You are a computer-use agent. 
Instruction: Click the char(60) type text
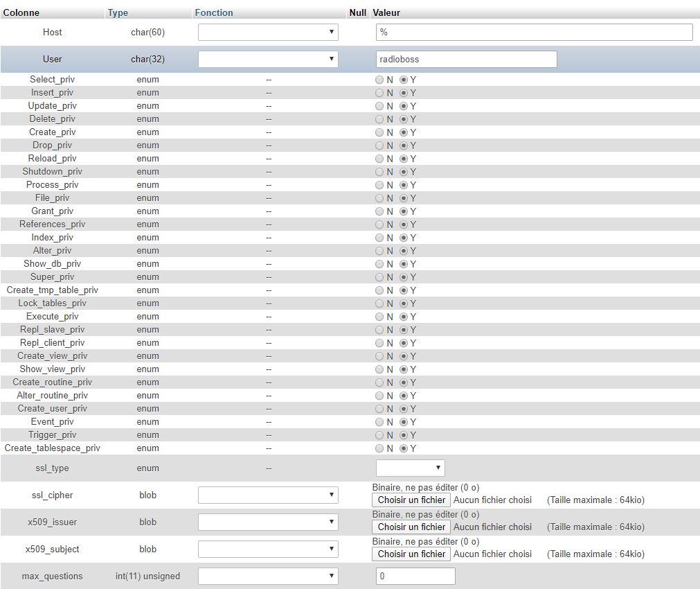click(147, 32)
